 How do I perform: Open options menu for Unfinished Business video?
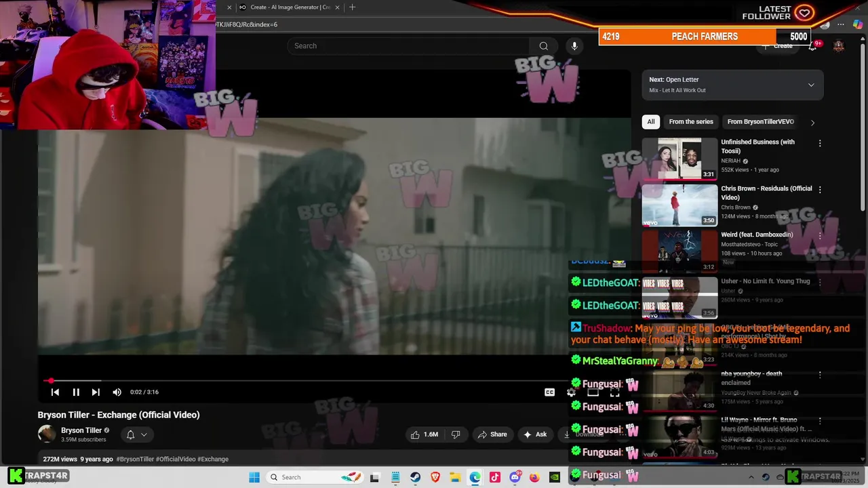[820, 143]
